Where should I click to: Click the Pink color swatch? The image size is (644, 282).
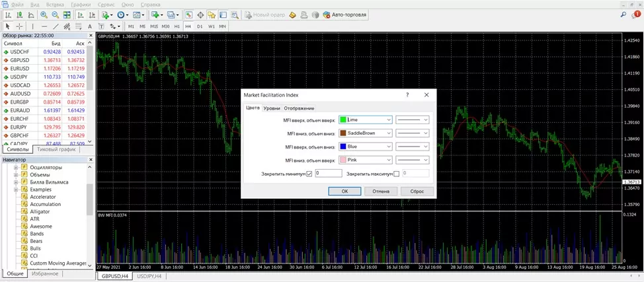tap(343, 160)
